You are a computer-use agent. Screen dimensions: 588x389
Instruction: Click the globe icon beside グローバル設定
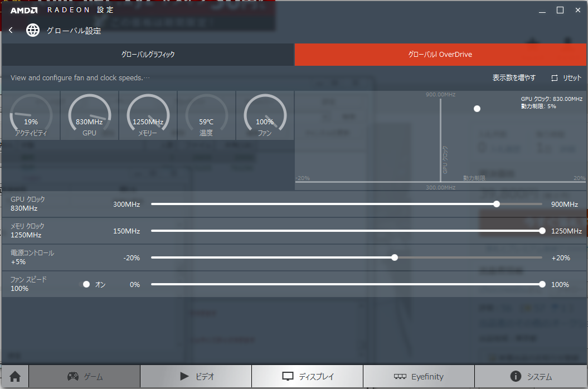(33, 31)
